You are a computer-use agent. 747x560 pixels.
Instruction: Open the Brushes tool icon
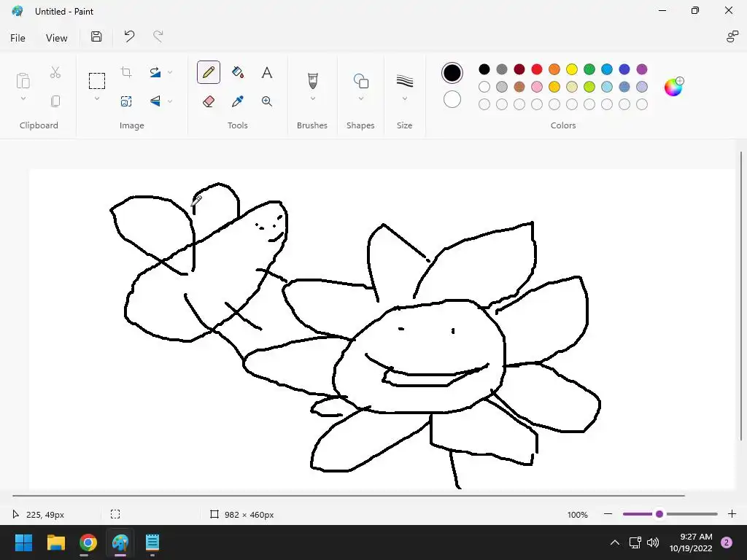312,80
